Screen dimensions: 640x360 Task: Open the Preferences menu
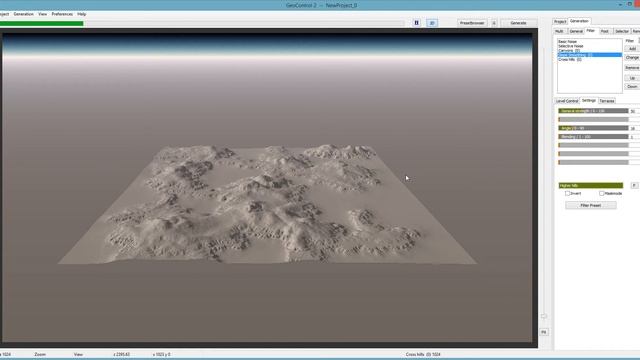click(x=62, y=14)
